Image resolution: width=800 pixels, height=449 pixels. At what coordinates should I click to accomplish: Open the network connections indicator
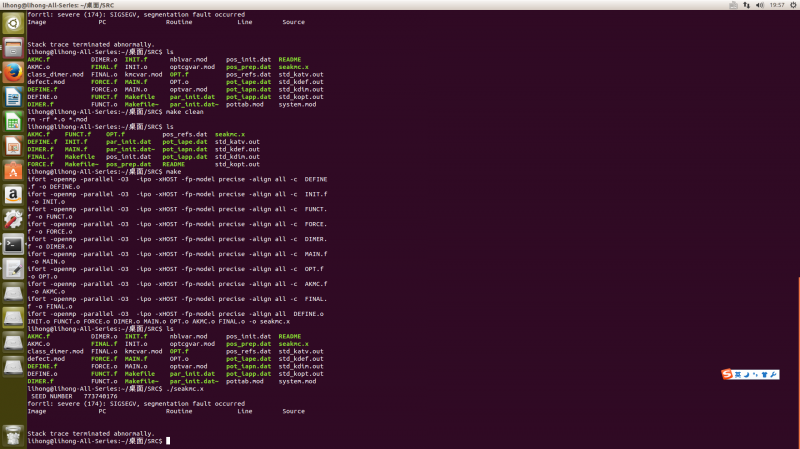coord(746,5)
